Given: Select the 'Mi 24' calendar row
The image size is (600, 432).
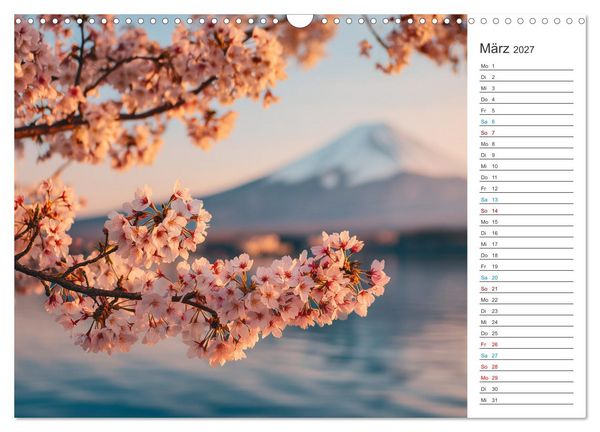Looking at the screenshot, I should click(527, 322).
